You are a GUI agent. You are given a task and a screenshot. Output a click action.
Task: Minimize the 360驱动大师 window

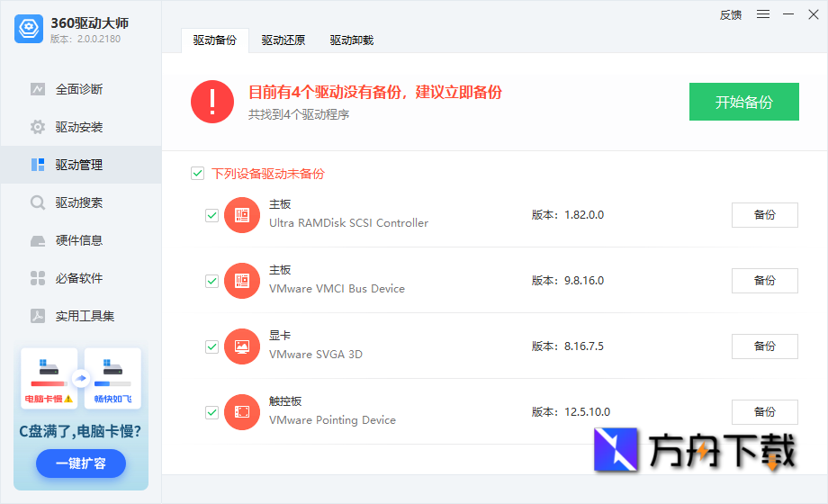pyautogui.click(x=788, y=14)
